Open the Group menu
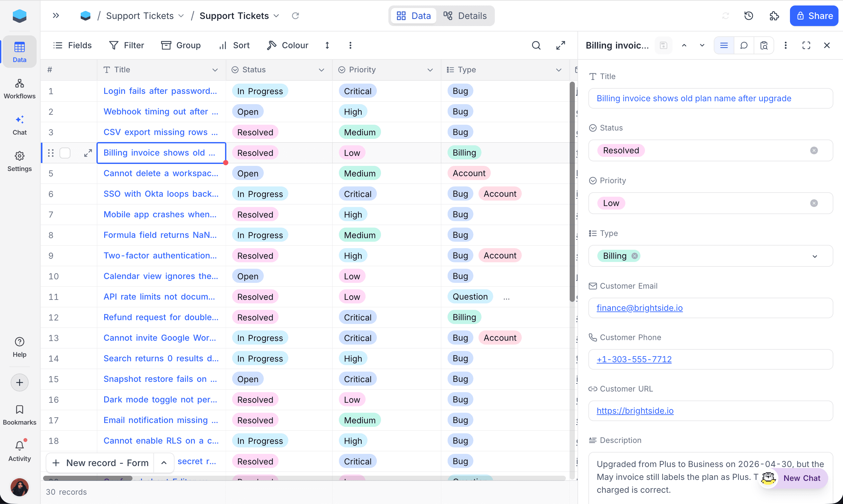 181,45
